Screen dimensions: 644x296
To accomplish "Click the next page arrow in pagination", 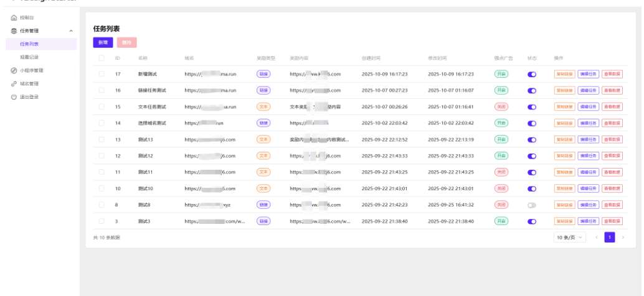I will [x=623, y=237].
